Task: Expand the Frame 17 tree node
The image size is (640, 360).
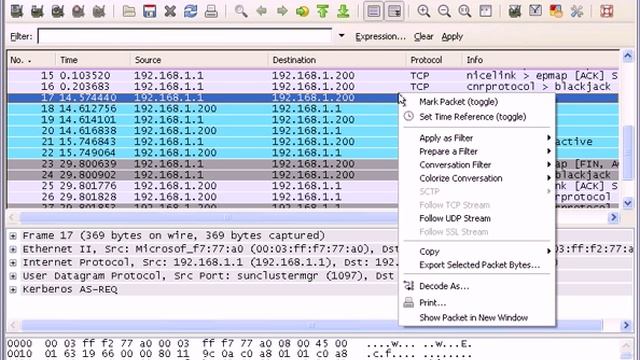Action: 13,236
